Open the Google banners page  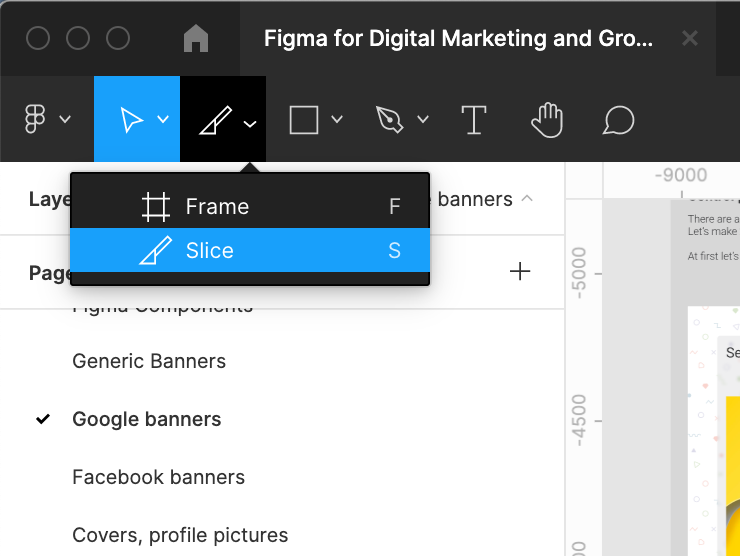click(147, 419)
